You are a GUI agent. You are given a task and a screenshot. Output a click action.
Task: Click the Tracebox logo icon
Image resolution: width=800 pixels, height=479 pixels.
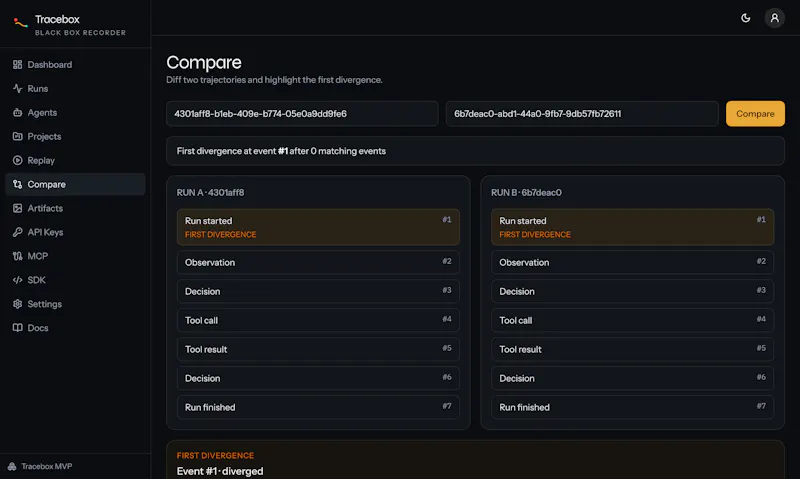(20, 23)
